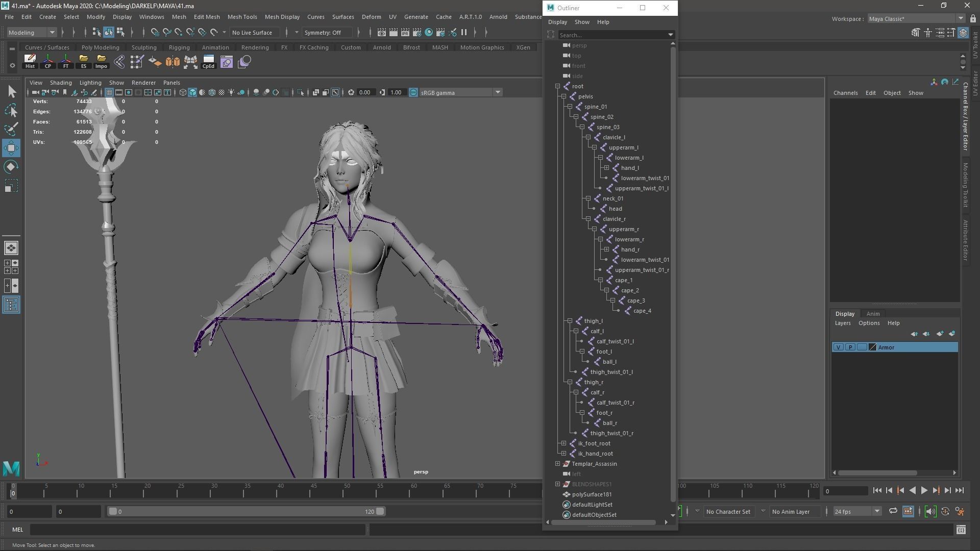This screenshot has height=551, width=980.
Task: Switch to the Sculpting shelf tab
Action: 144,47
